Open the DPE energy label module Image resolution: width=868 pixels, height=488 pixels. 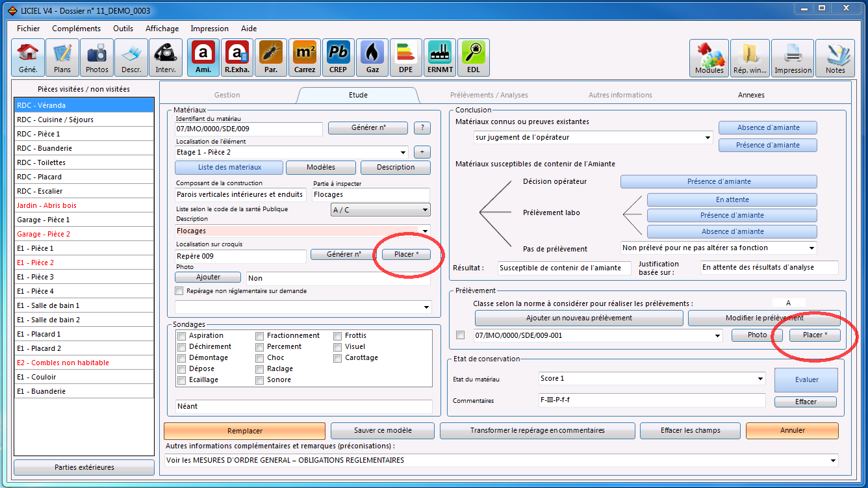click(406, 58)
